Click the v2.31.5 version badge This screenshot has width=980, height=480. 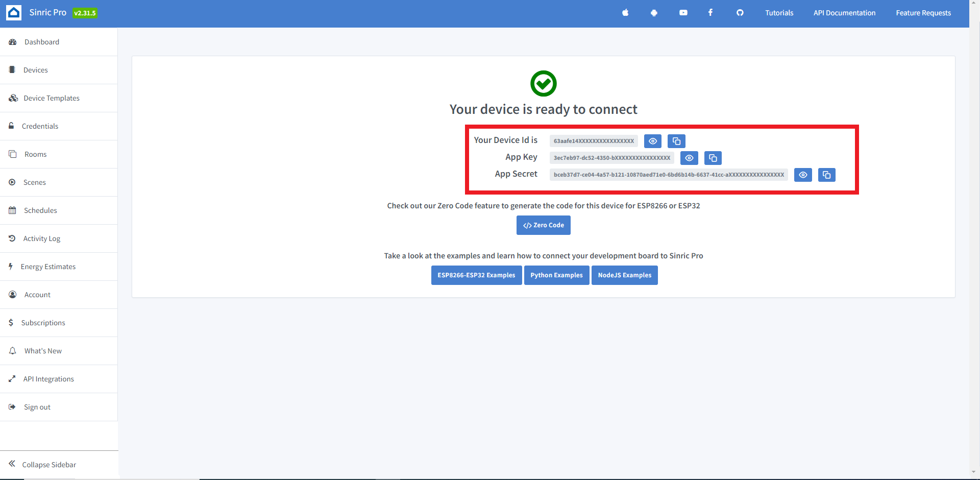pyautogui.click(x=85, y=13)
